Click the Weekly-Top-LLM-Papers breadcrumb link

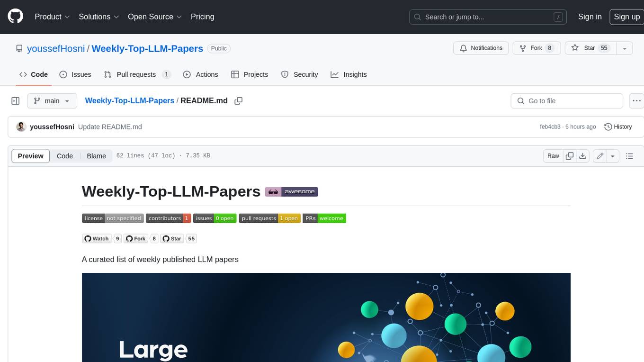pyautogui.click(x=129, y=100)
